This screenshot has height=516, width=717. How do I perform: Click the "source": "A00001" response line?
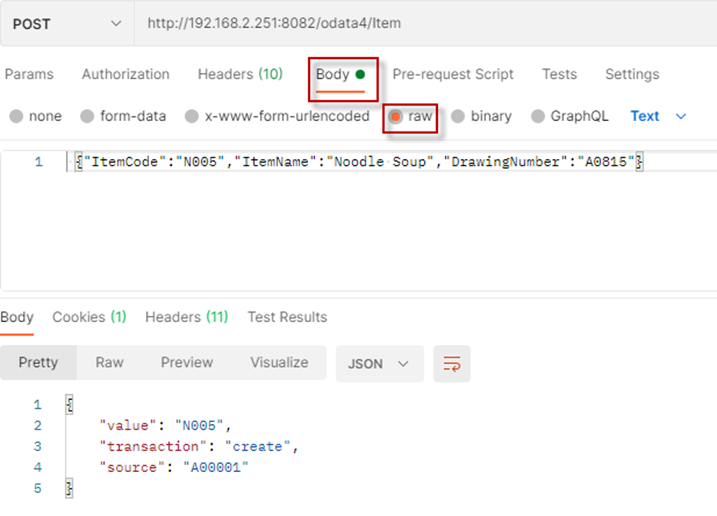point(174,468)
